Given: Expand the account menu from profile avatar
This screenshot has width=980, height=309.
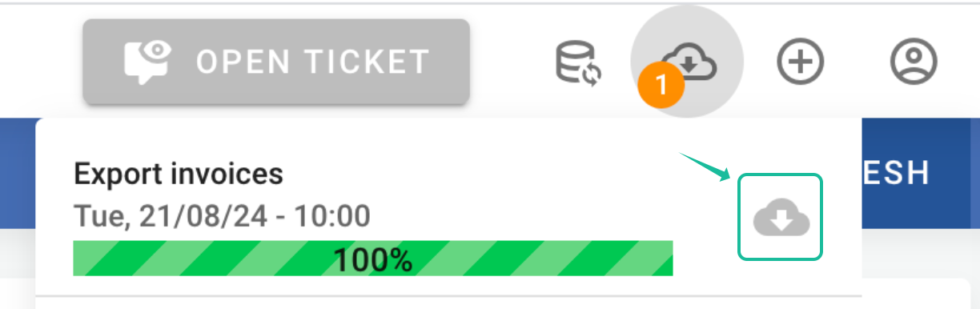Looking at the screenshot, I should tap(914, 62).
